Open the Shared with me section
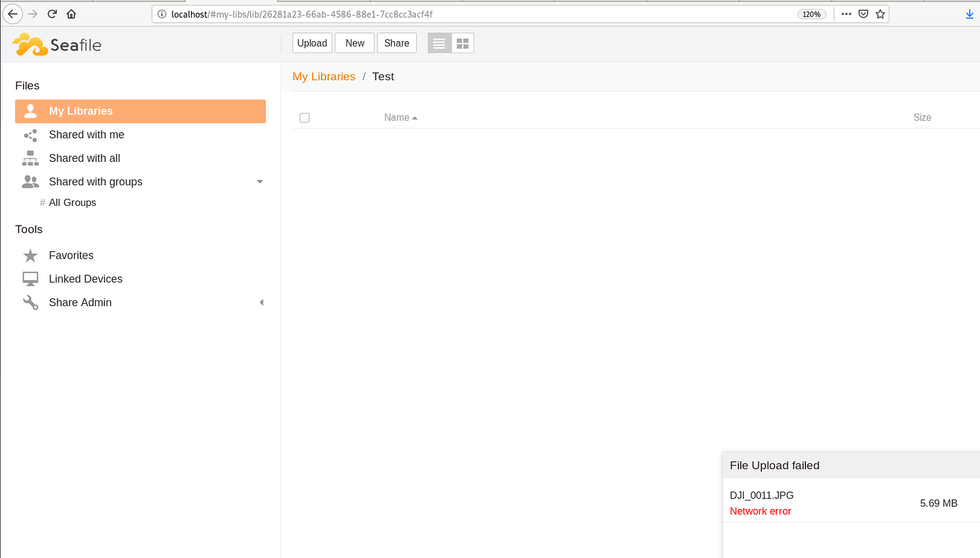This screenshot has width=980, height=558. pyautogui.click(x=87, y=134)
